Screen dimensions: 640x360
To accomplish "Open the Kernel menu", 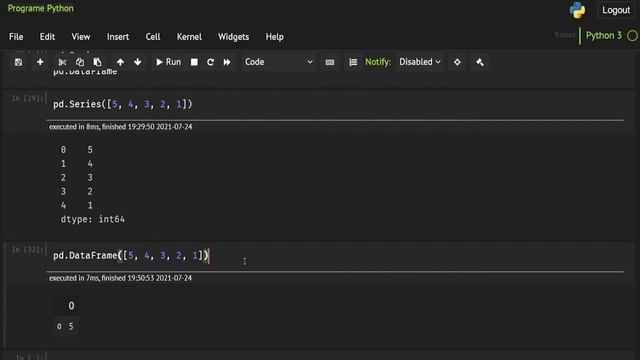I will 189,37.
